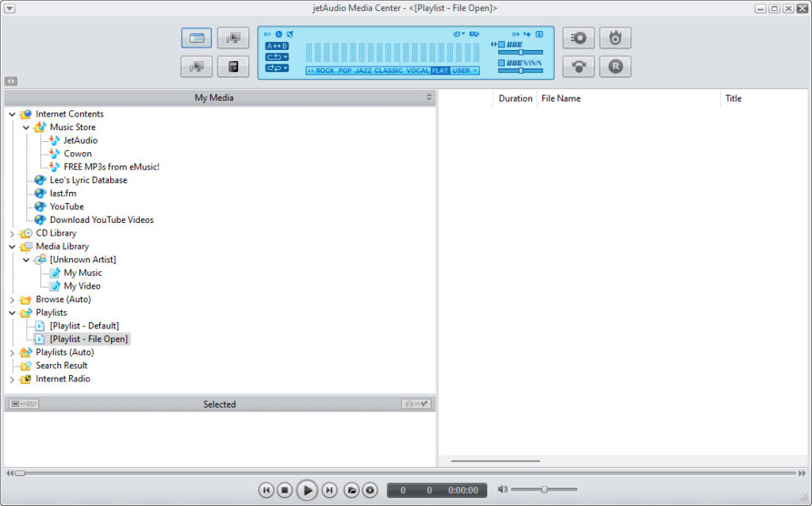Expand the Internet Radio node
This screenshot has width=812, height=506.
click(x=12, y=379)
